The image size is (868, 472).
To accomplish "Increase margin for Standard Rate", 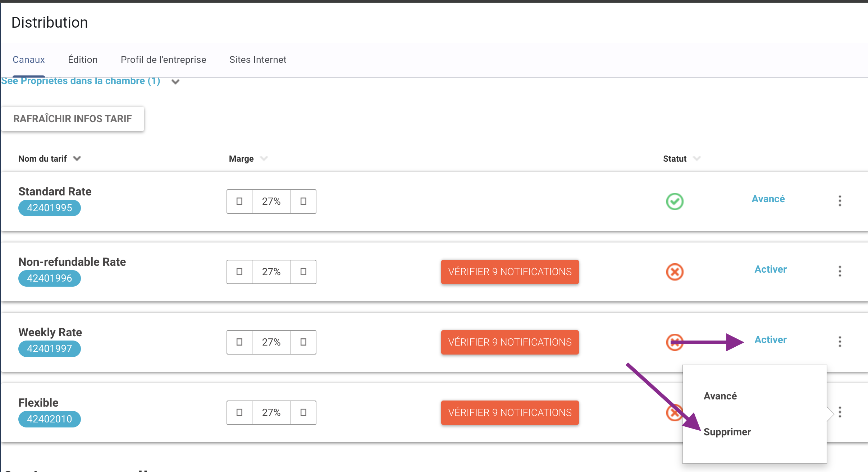I will [x=303, y=201].
